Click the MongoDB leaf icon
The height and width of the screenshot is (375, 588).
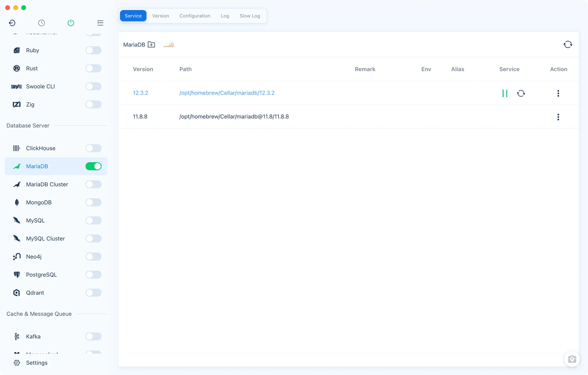coord(17,202)
